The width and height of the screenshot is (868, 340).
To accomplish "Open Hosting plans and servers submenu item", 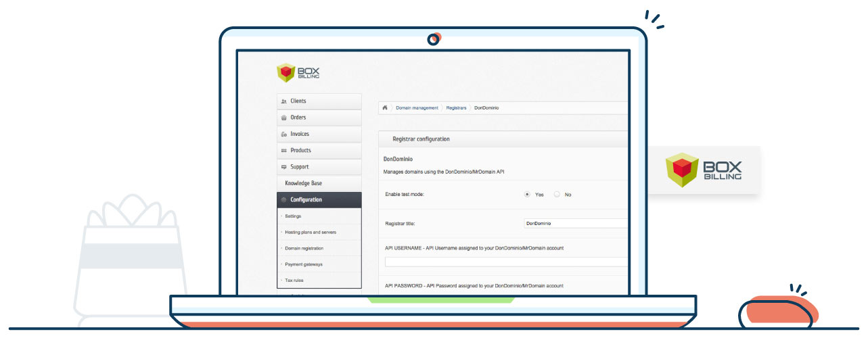I will [x=311, y=233].
